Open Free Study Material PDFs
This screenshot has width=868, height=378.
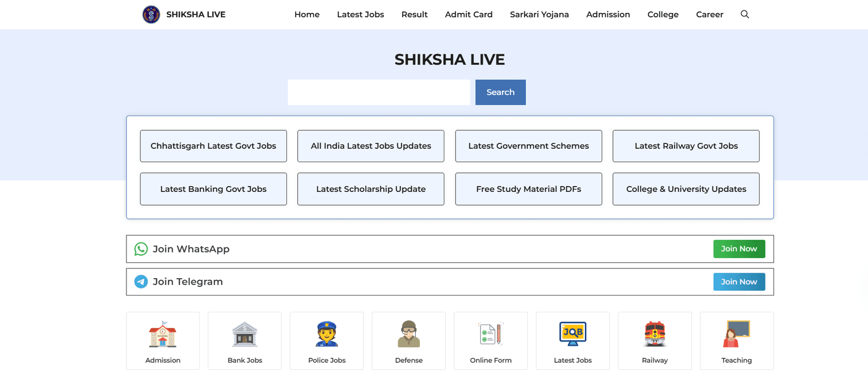[x=528, y=189]
